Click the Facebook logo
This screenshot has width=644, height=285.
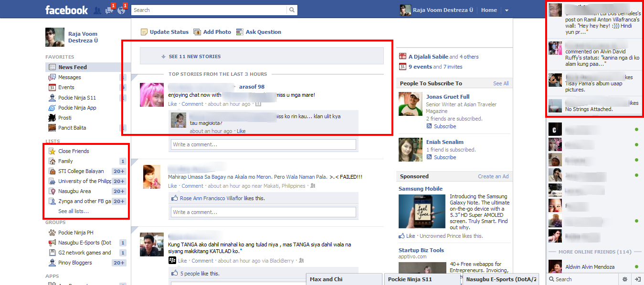click(66, 10)
